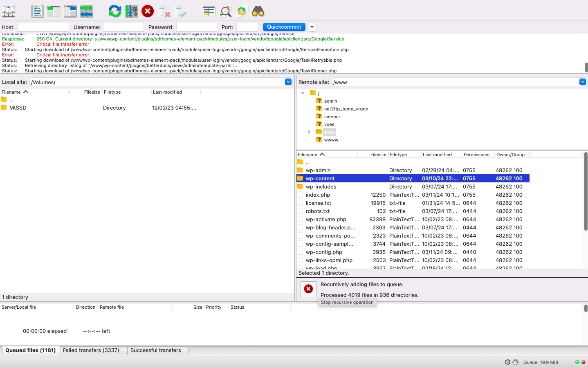Click the reconnect to last server icon
The height and width of the screenshot is (368, 588).
pyautogui.click(x=180, y=11)
